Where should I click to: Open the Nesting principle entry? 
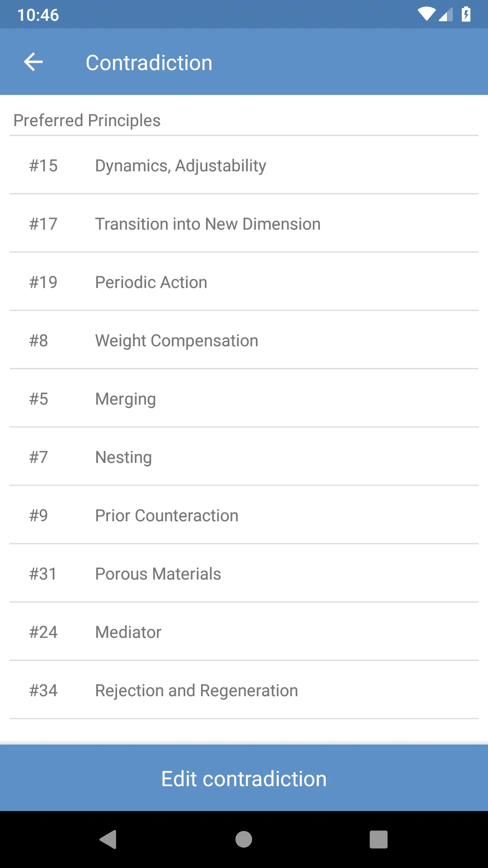click(x=244, y=457)
